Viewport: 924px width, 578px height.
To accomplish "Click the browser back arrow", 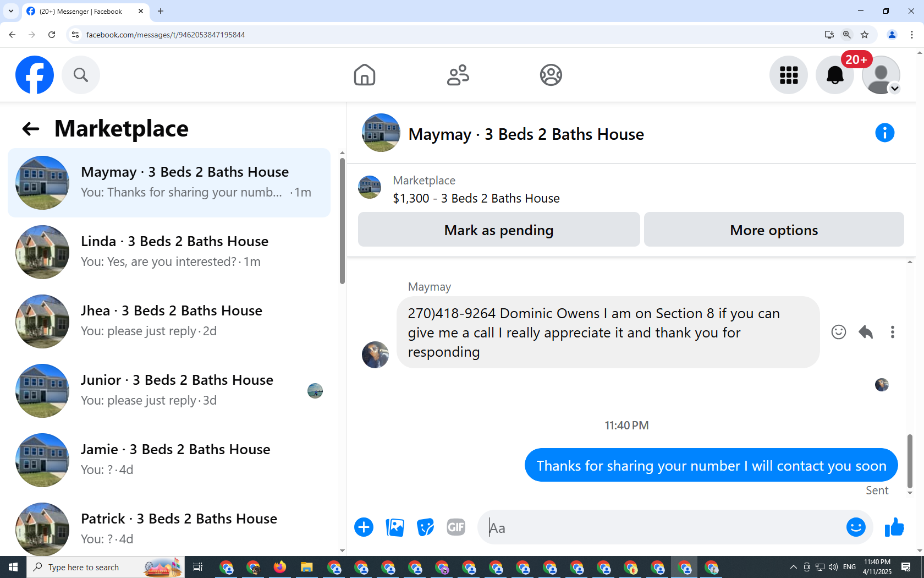I will pos(12,35).
